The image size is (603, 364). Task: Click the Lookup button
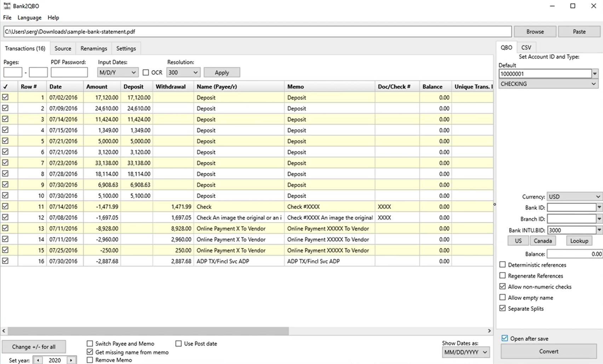[x=579, y=241]
